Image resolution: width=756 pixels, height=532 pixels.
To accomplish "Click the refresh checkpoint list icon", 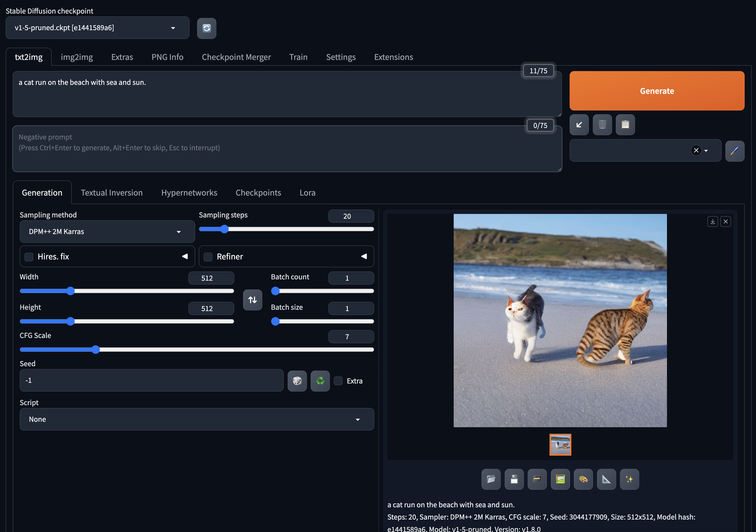I will coord(206,28).
